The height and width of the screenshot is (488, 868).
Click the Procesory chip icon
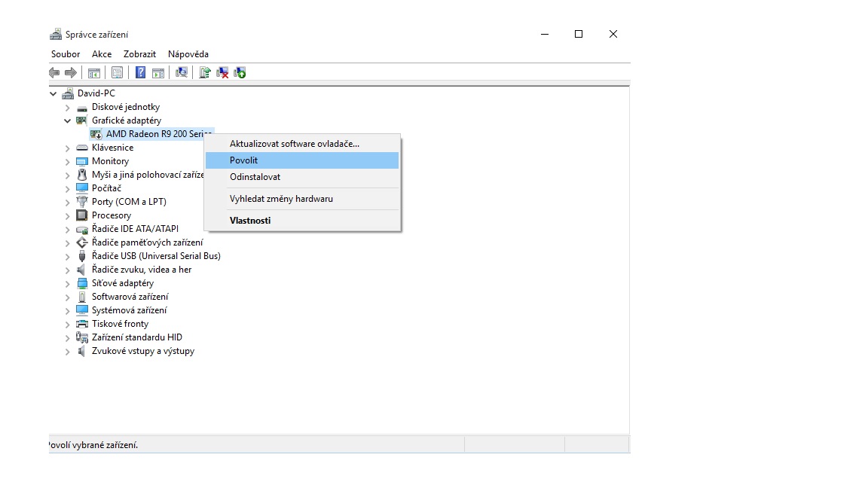pyautogui.click(x=82, y=215)
